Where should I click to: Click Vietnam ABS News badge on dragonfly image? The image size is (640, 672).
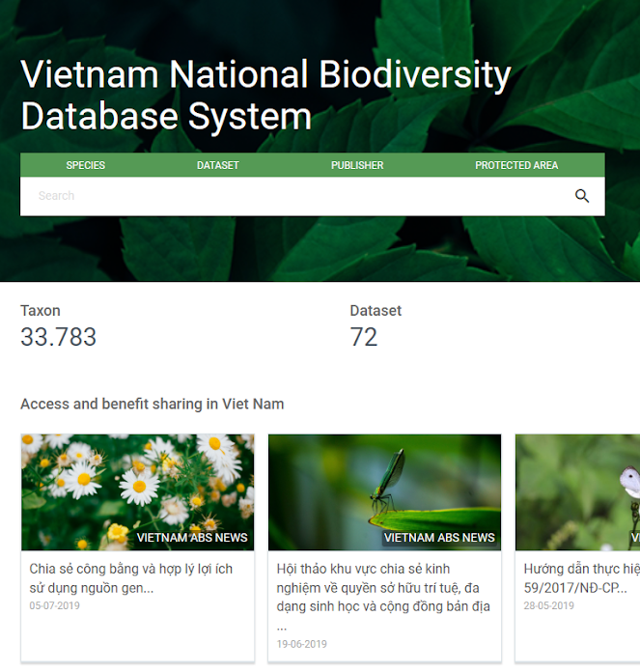[439, 538]
